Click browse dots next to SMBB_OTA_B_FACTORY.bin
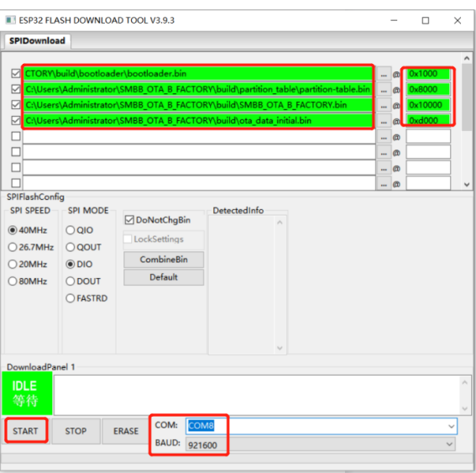Image resolution: width=476 pixels, height=473 pixels. [384, 106]
